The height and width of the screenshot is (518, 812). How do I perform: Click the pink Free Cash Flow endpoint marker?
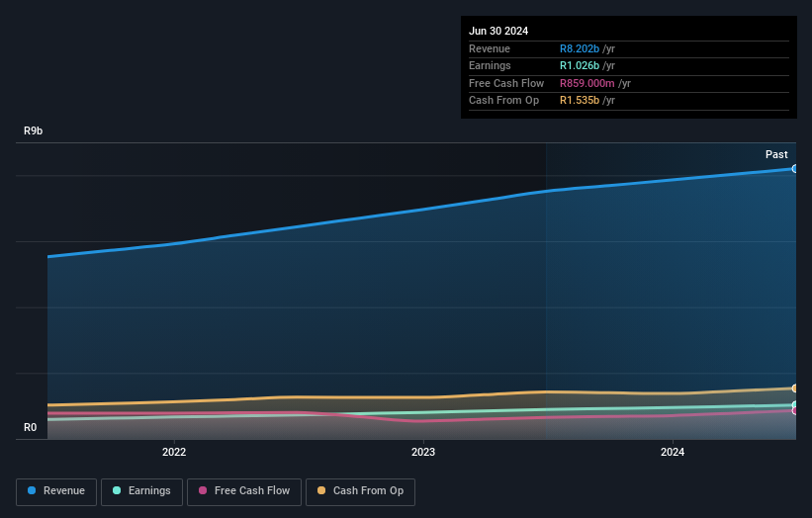click(794, 411)
